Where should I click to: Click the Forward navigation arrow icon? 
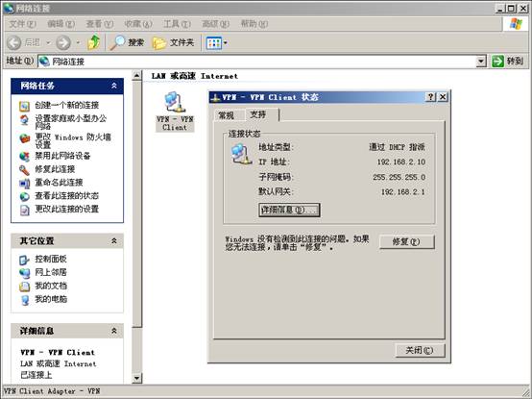coord(63,43)
